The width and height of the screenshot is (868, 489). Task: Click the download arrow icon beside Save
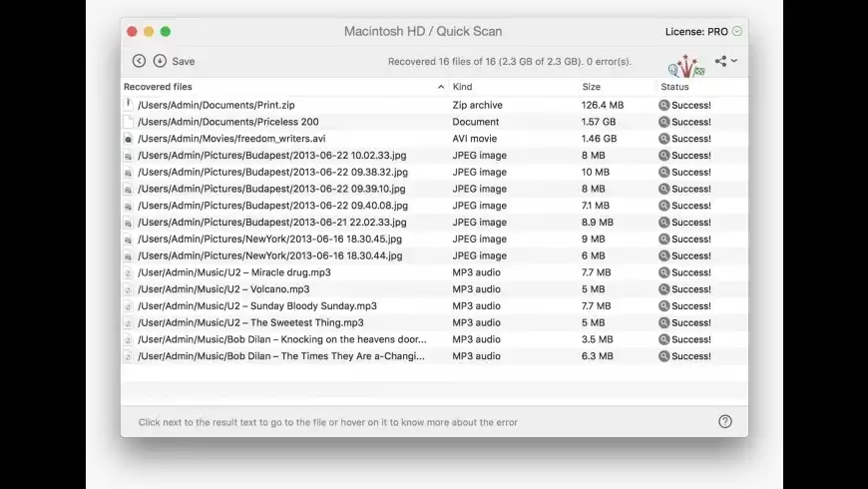[x=160, y=61]
